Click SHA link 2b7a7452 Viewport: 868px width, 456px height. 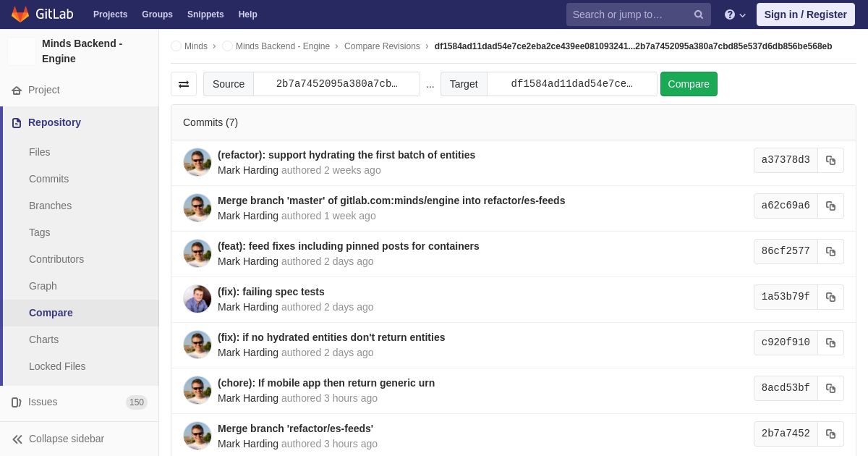coord(786,434)
